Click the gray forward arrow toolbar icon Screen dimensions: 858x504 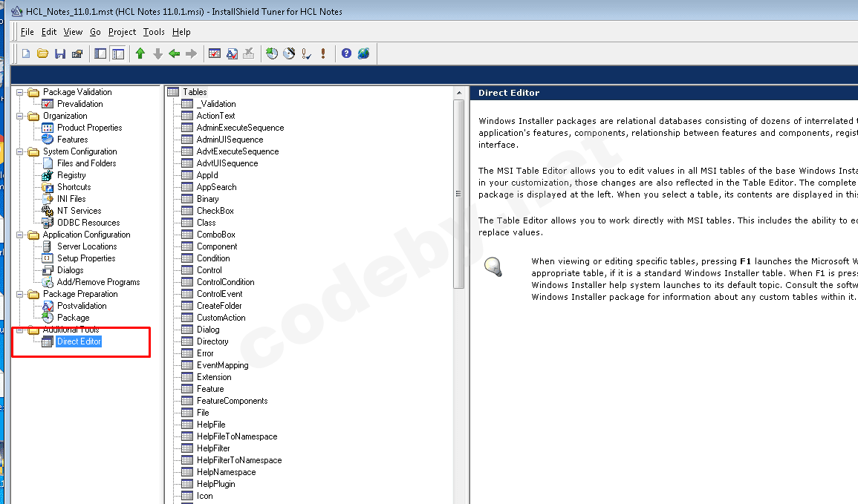(192, 53)
